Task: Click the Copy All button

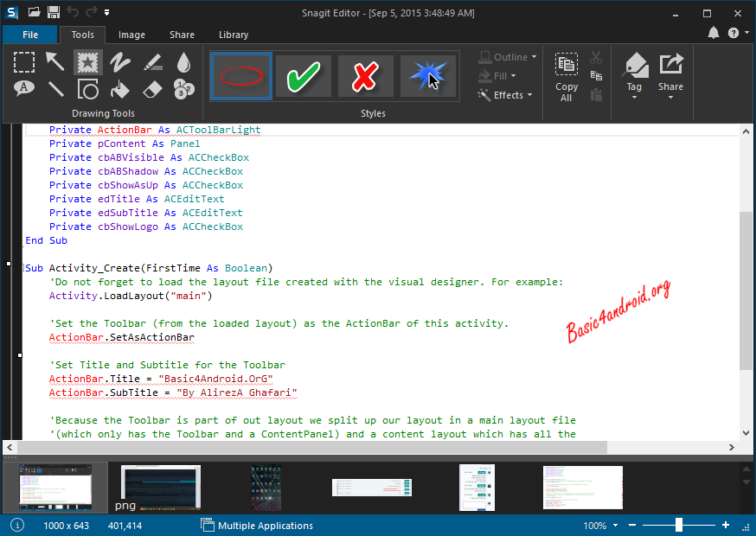Action: coord(567,78)
